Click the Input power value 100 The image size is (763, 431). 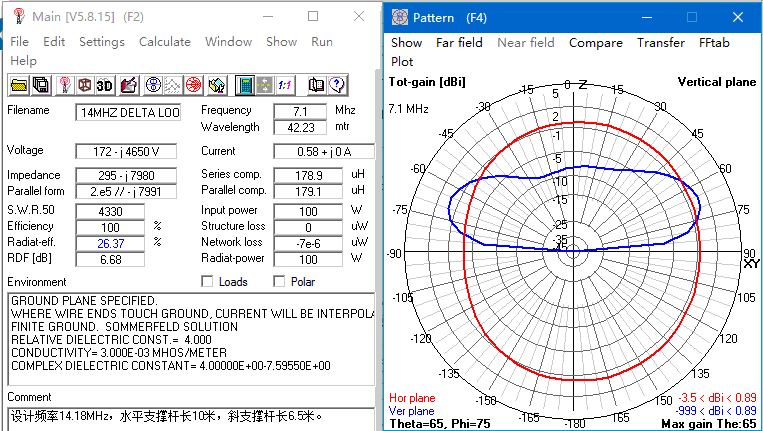(x=308, y=211)
